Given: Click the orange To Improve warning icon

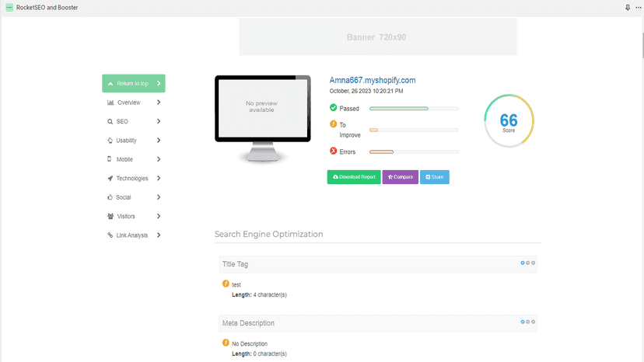Looking at the screenshot, I should (333, 124).
